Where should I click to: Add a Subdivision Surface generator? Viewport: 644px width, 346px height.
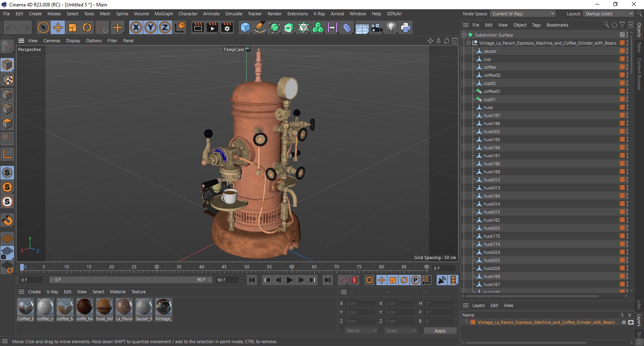click(275, 27)
